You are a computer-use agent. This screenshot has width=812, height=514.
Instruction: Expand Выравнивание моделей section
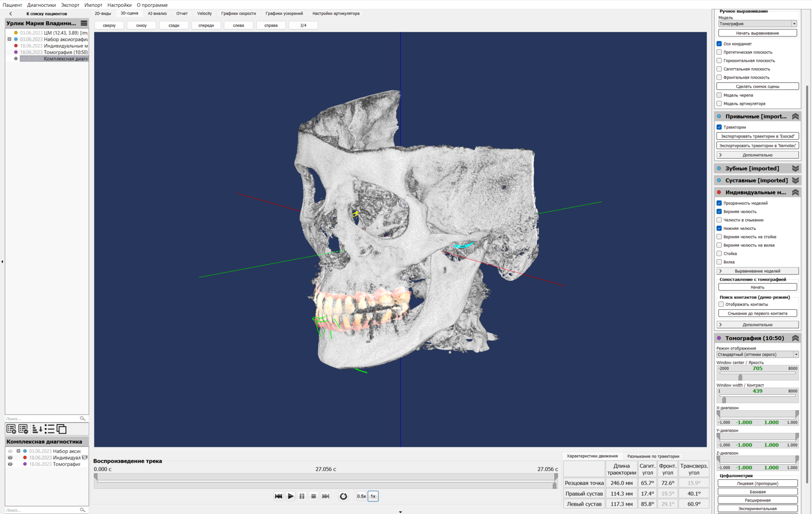pos(757,271)
